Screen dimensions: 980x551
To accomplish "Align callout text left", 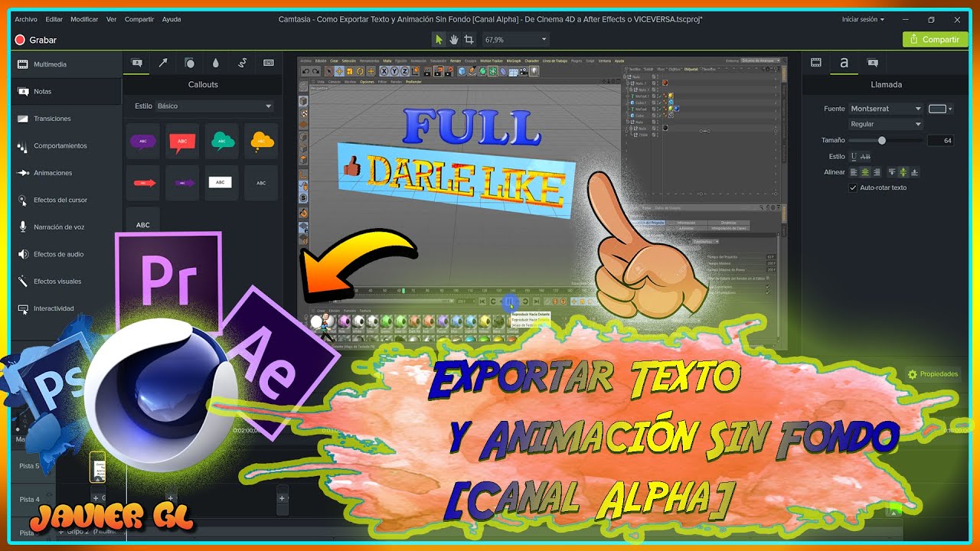I will coord(854,172).
